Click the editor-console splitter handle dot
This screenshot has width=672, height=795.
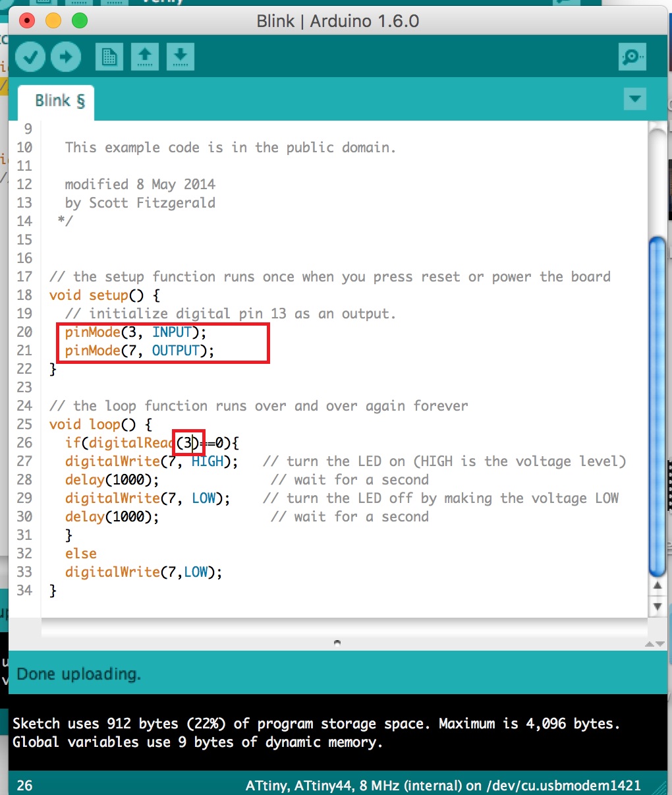click(x=337, y=642)
